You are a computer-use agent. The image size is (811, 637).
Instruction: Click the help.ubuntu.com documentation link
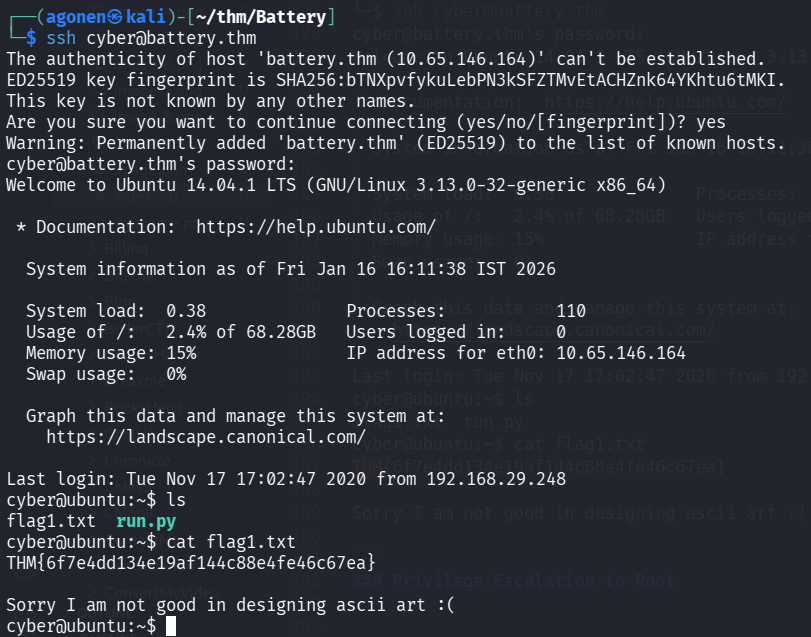click(x=315, y=227)
